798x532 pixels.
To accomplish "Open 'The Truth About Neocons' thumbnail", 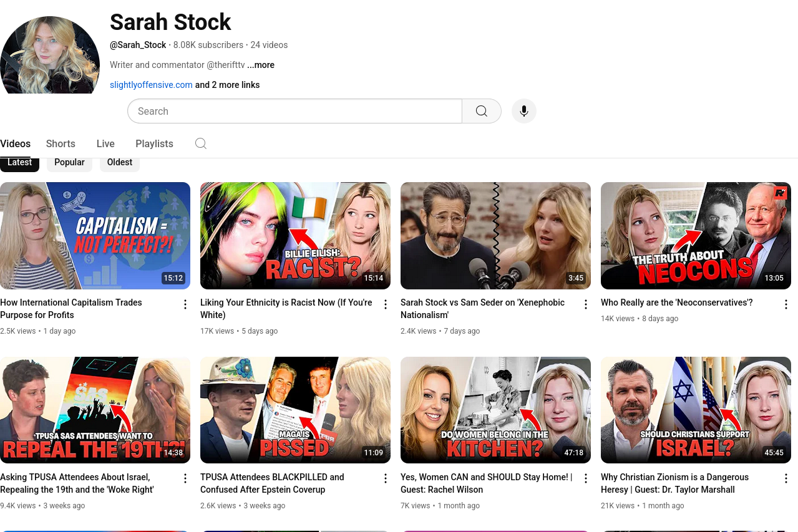I will click(696, 236).
